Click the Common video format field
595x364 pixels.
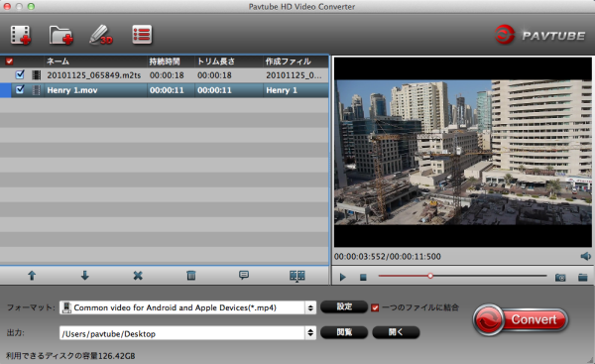coord(182,307)
